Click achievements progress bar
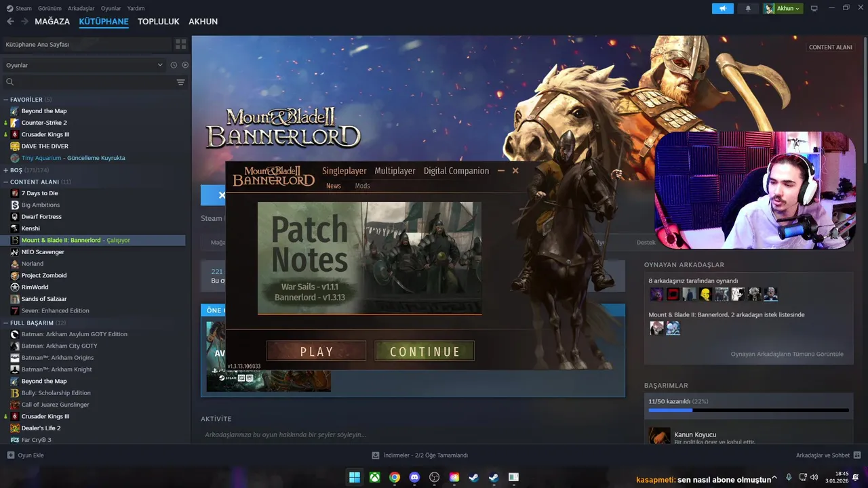This screenshot has width=868, height=488. (x=749, y=410)
